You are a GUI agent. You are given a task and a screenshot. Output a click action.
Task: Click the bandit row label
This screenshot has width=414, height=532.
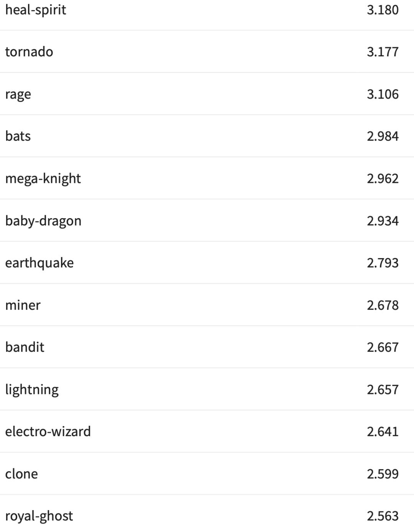point(25,347)
